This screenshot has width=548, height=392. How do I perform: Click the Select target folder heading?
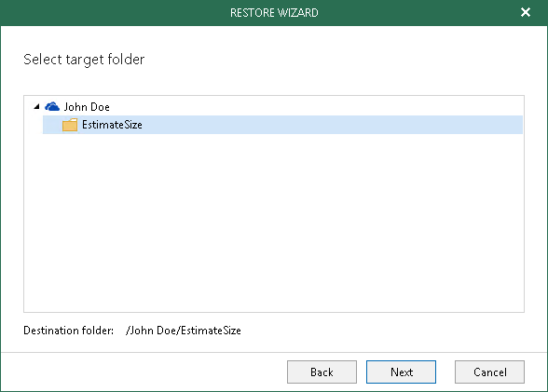[x=84, y=60]
